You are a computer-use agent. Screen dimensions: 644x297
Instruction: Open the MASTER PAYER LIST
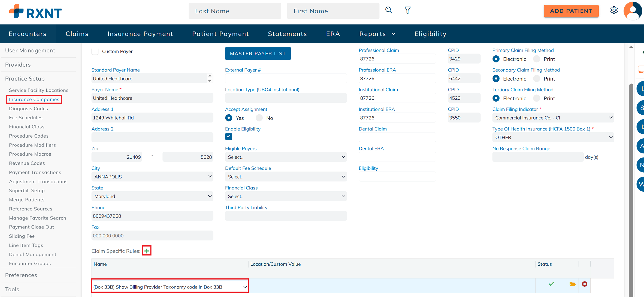tap(258, 54)
